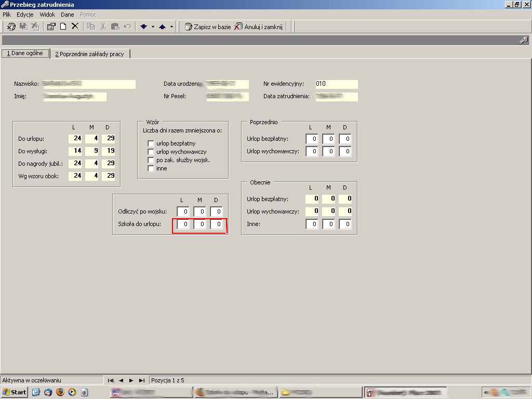
Task: Go to the last record in navigator
Action: (x=142, y=380)
